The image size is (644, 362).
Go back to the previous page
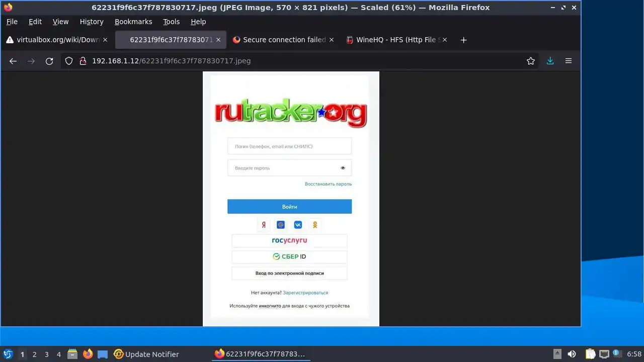click(x=13, y=61)
